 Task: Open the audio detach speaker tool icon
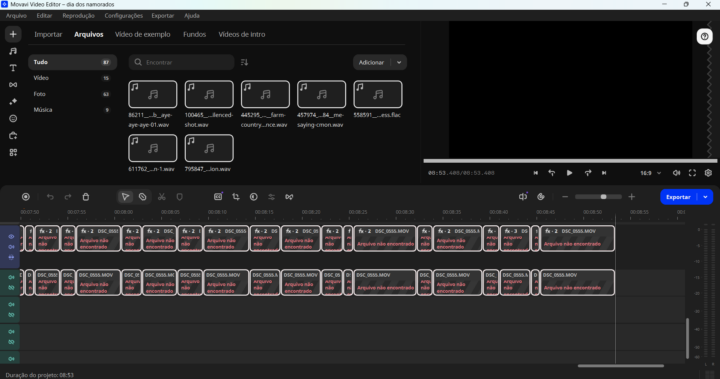(x=523, y=197)
